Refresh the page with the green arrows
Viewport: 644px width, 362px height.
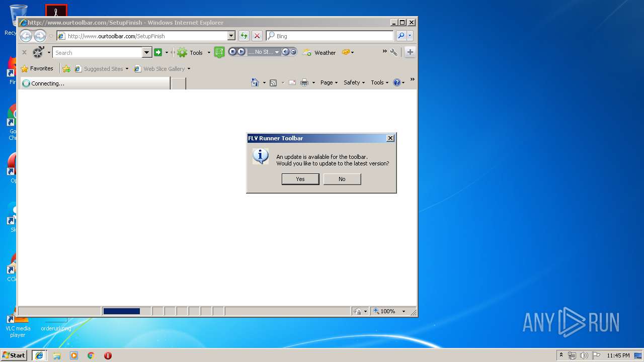(x=244, y=36)
